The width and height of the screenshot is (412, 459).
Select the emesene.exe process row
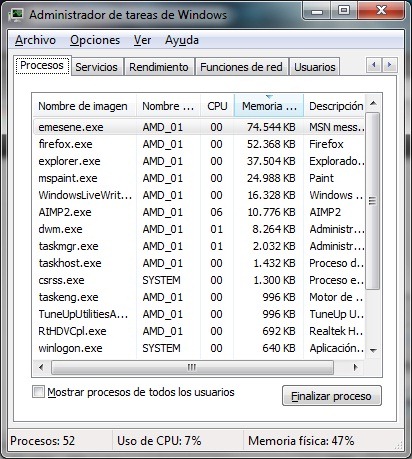[x=199, y=127]
